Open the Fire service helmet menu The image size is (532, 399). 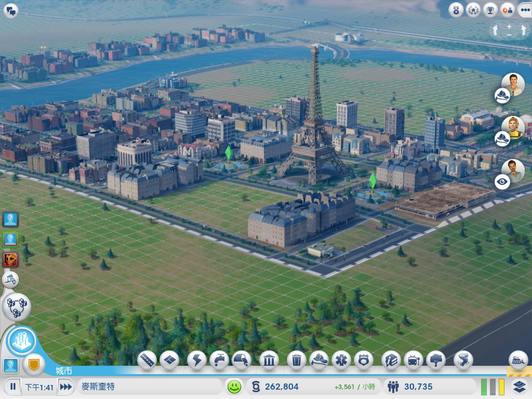[x=319, y=361]
